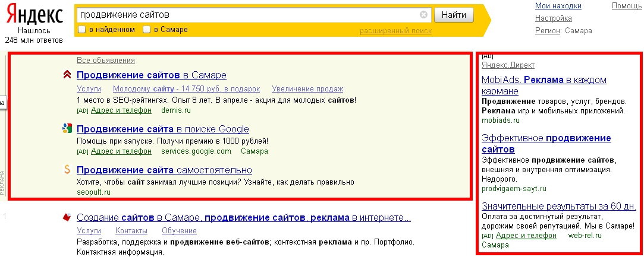This screenshot has width=644, height=257.
Task: Open ad 'Продвижение сайта в поиске Google'
Action: click(163, 129)
